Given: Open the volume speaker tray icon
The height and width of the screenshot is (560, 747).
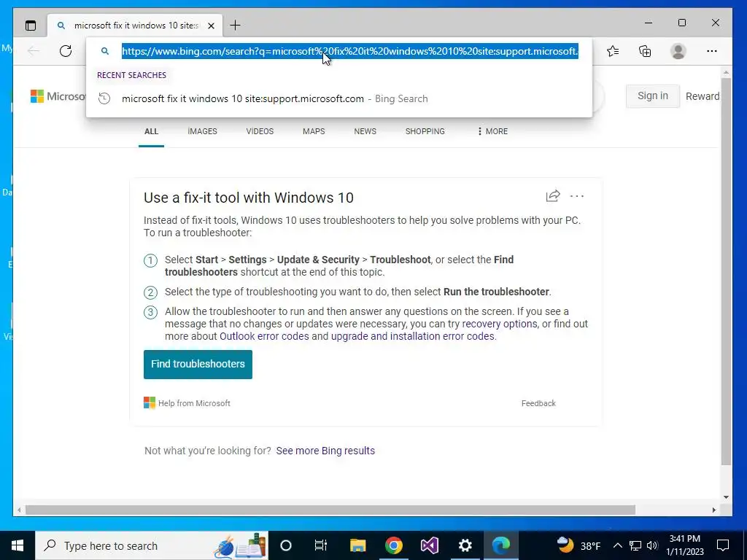Looking at the screenshot, I should click(x=653, y=545).
